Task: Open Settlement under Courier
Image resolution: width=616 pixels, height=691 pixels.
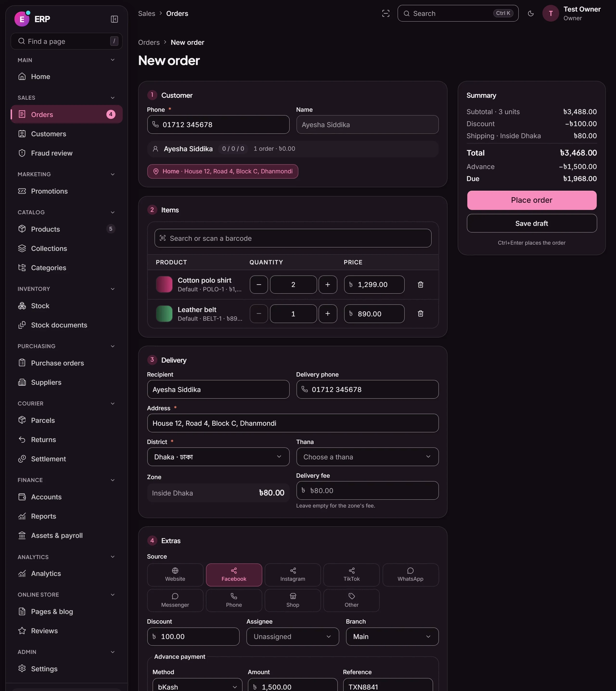Action: pyautogui.click(x=67, y=459)
